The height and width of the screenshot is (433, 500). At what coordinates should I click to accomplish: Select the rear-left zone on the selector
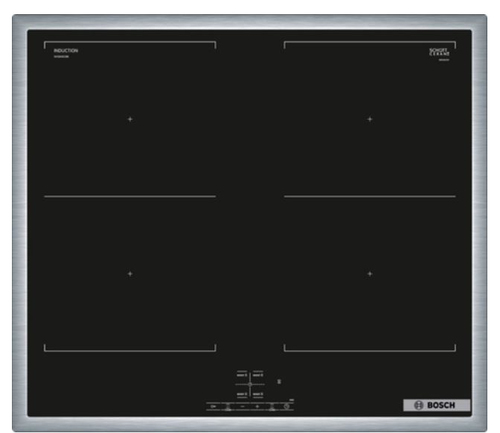(242, 375)
